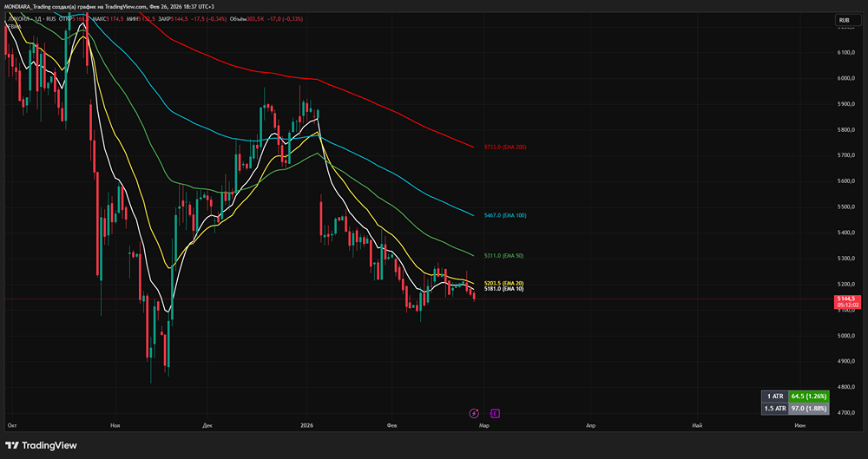The width and height of the screenshot is (868, 459).
Task: Click the Ноя label on time axis
Action: coord(115,425)
